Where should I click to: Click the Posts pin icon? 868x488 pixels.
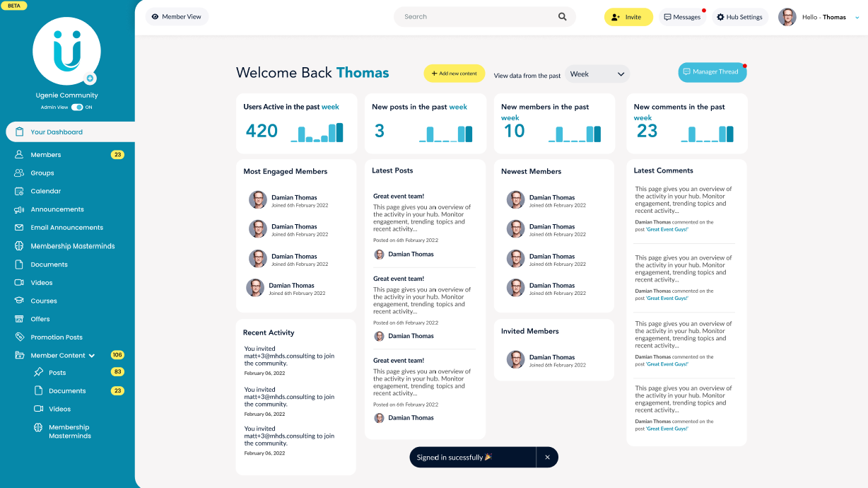(x=38, y=373)
